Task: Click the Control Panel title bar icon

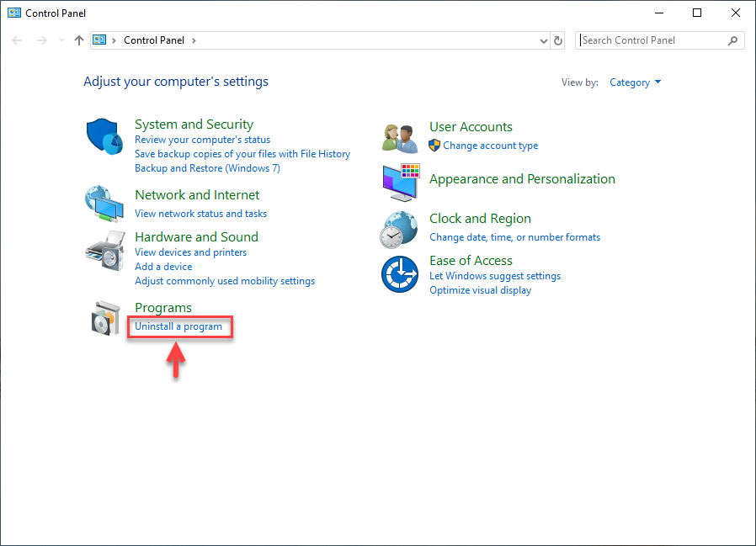Action: pos(14,13)
